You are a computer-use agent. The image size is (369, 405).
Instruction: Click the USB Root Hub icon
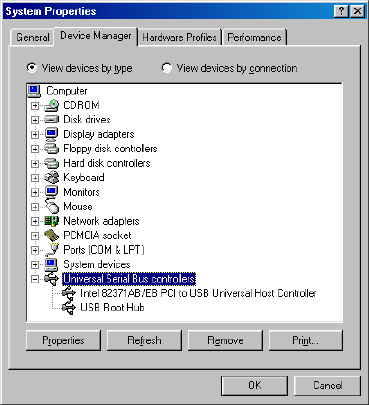pyautogui.click(x=69, y=308)
